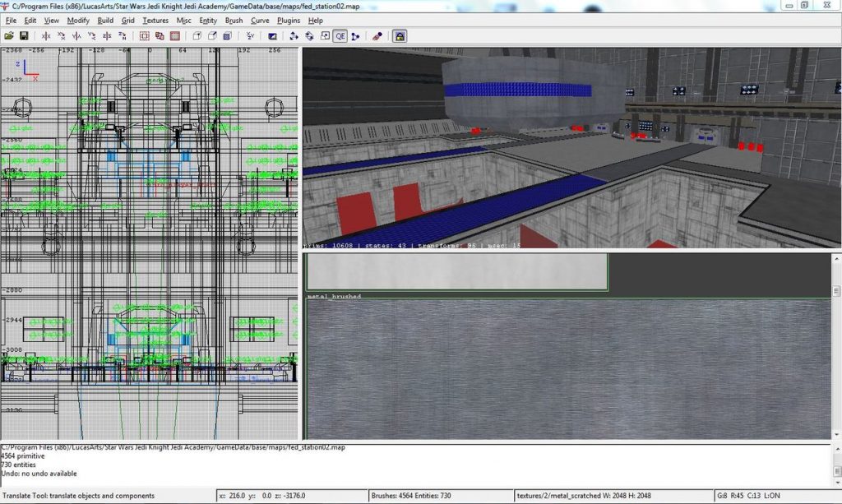Click the solid red rectangle selection icon
The width and height of the screenshot is (842, 504).
click(174, 36)
